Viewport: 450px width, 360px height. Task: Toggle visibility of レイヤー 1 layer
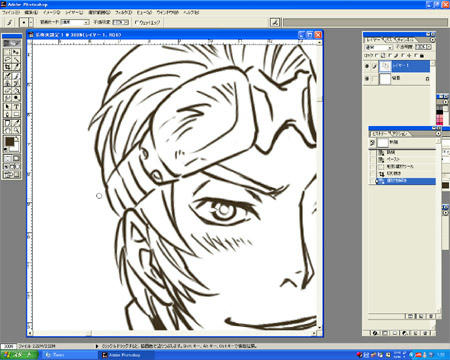click(367, 66)
